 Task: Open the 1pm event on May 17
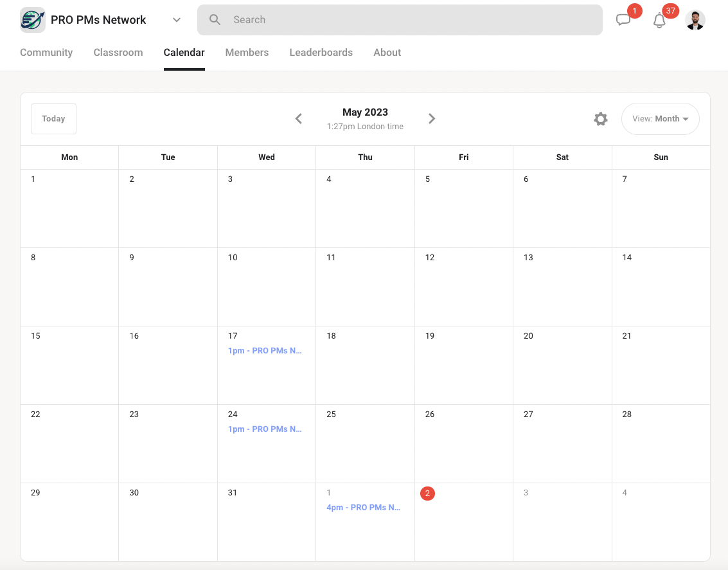265,351
